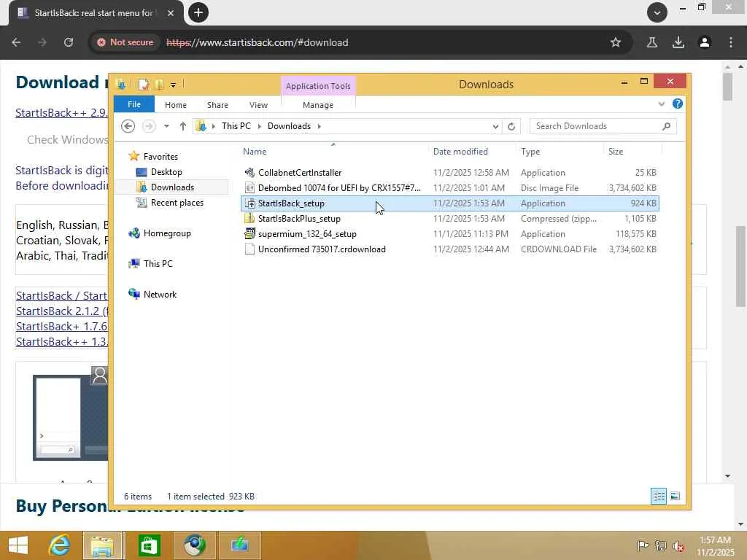This screenshot has width=747, height=560.
Task: Open File Explorer taskbar icon
Action: [x=104, y=545]
